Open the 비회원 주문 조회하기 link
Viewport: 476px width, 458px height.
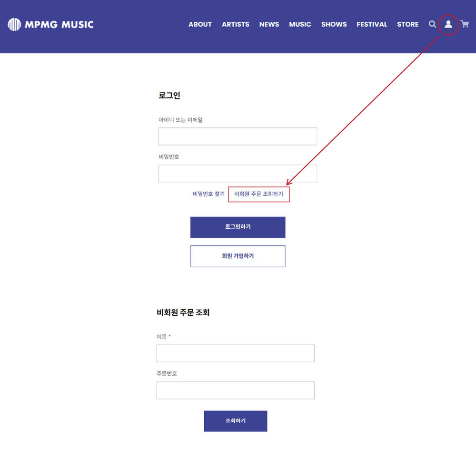coord(258,194)
